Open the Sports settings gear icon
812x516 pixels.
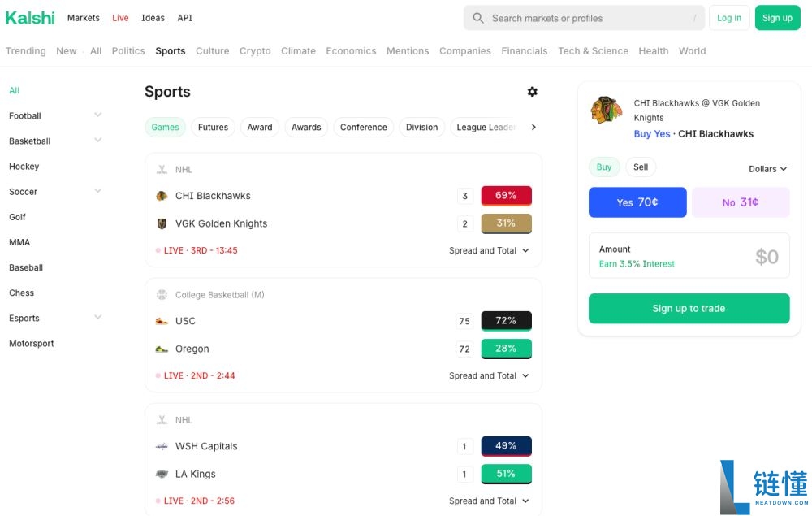tap(532, 92)
